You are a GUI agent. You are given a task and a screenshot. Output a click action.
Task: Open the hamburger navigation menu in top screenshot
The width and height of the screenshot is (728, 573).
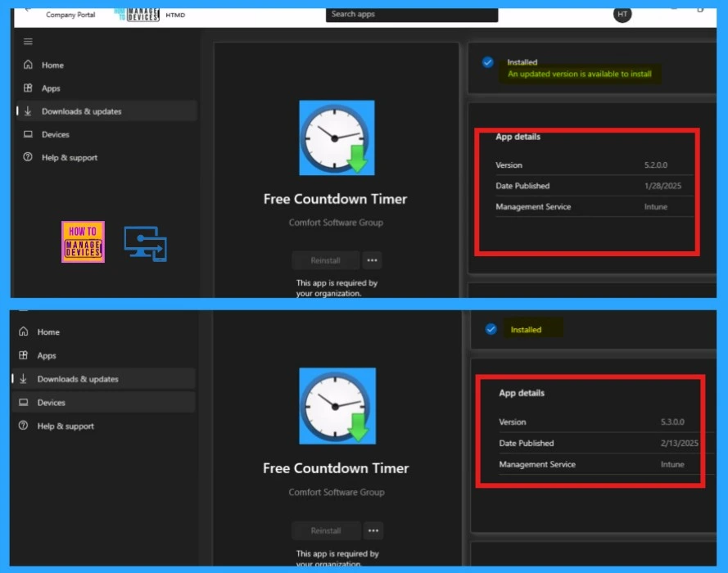(28, 42)
